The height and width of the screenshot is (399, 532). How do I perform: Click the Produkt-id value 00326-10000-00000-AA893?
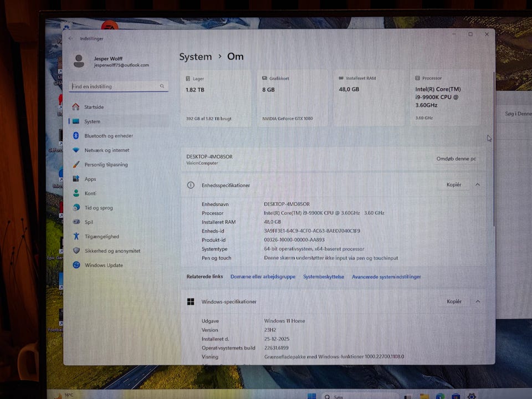click(x=294, y=239)
